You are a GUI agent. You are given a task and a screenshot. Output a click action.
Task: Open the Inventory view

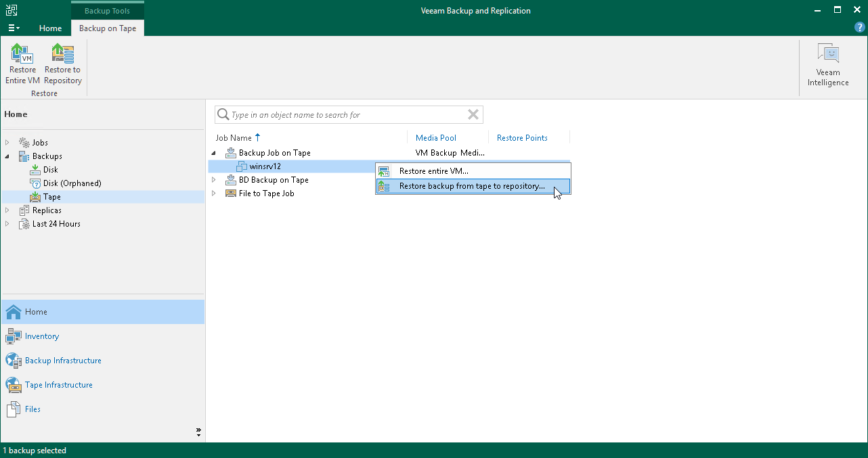pyautogui.click(x=41, y=336)
